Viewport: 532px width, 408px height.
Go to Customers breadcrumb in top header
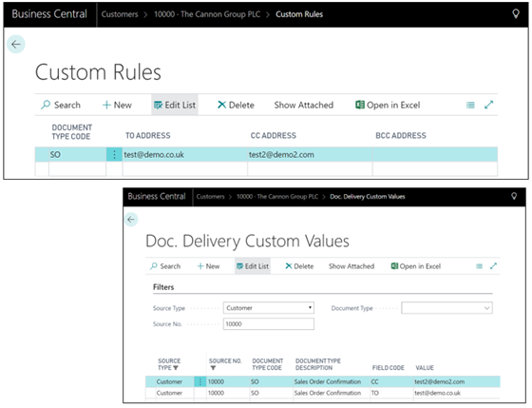click(120, 14)
